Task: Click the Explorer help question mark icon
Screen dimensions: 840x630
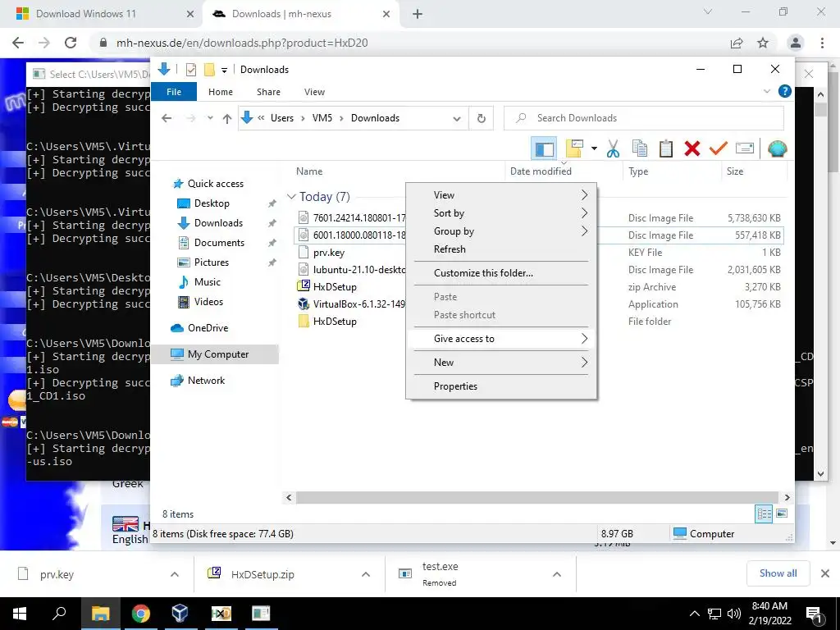Action: pyautogui.click(x=785, y=92)
